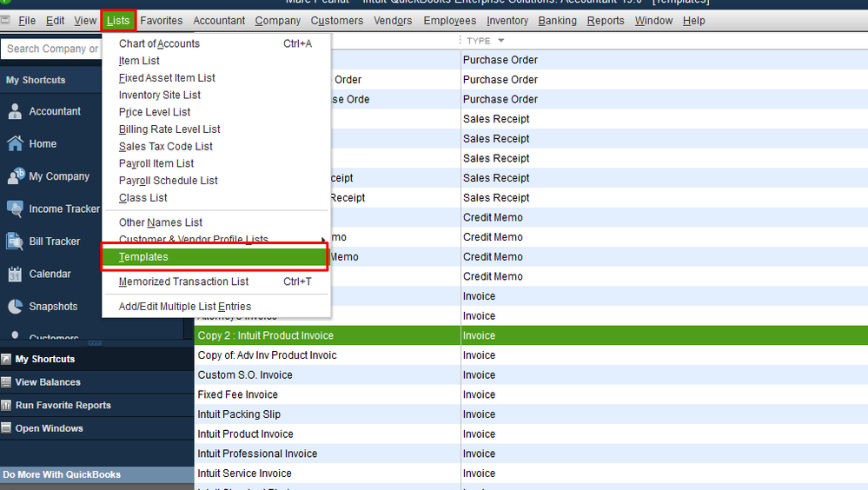Screen dimensions: 868x490
Task: Open the Banking menu
Action: click(557, 21)
